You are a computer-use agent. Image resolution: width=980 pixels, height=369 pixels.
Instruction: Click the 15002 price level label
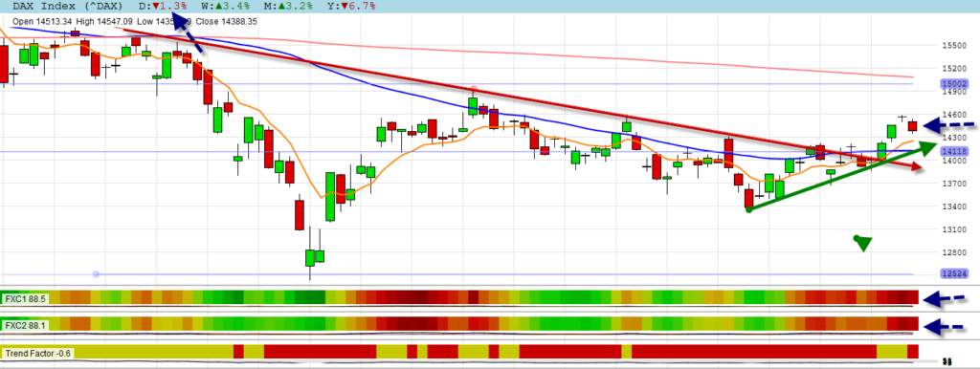(954, 84)
